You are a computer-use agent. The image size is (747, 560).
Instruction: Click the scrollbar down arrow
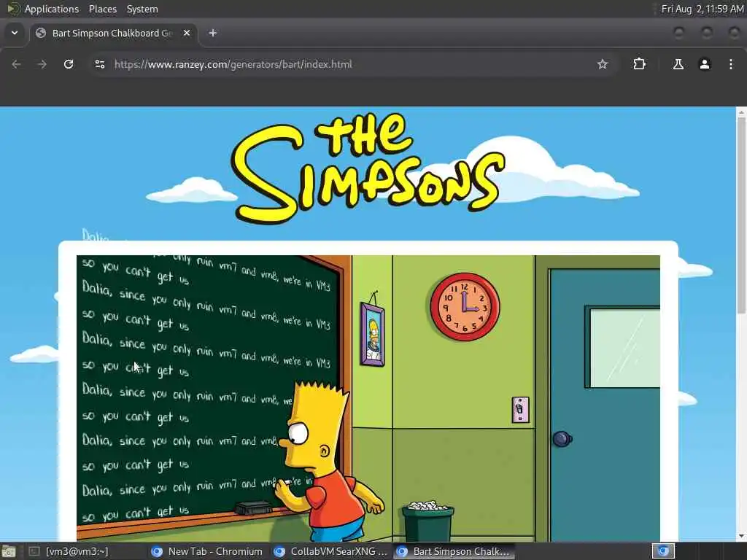741,537
